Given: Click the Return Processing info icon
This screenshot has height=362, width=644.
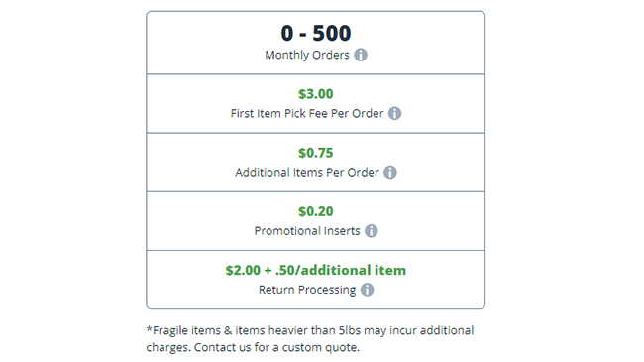Looking at the screenshot, I should click(368, 290).
